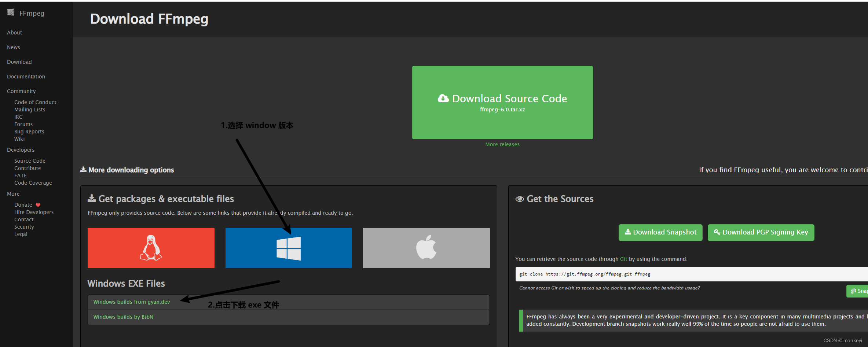Open the Code of Conduct link
Image resolution: width=868 pixels, height=347 pixels.
[35, 102]
